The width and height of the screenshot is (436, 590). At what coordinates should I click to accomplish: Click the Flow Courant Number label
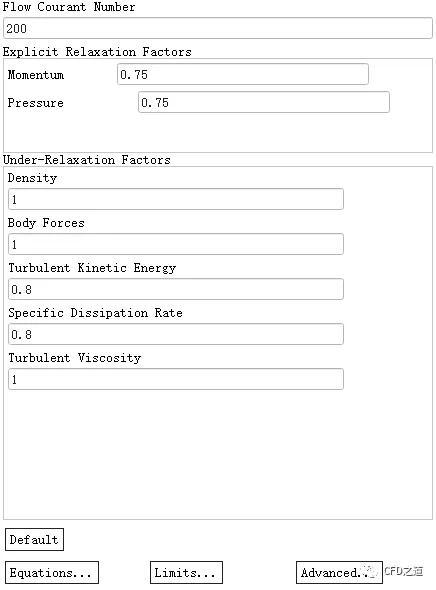69,7
